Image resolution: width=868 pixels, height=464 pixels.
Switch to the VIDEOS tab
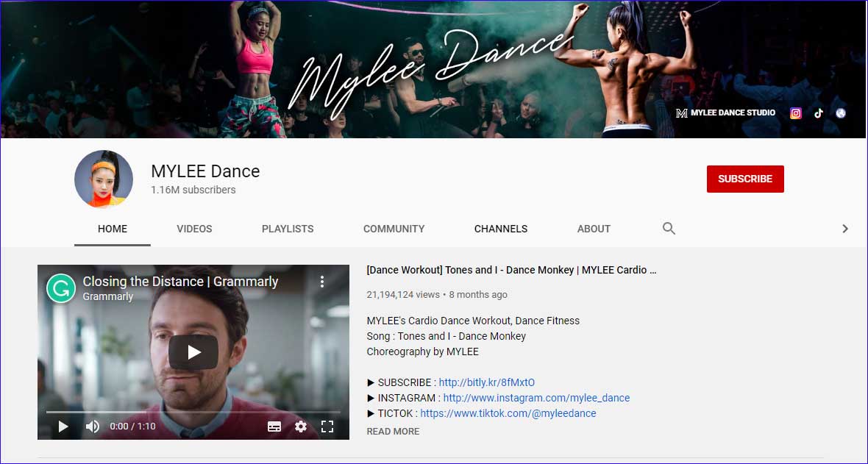(x=194, y=229)
